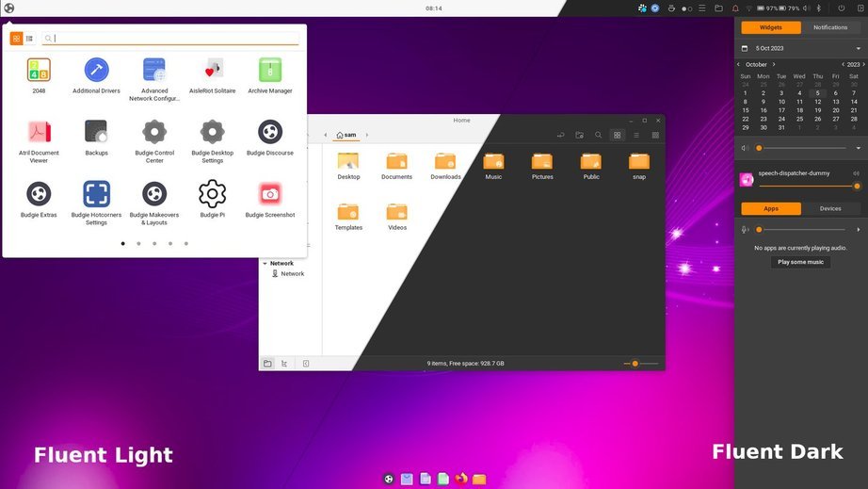The height and width of the screenshot is (489, 868).
Task: Launch Archive Manager
Action: (270, 74)
